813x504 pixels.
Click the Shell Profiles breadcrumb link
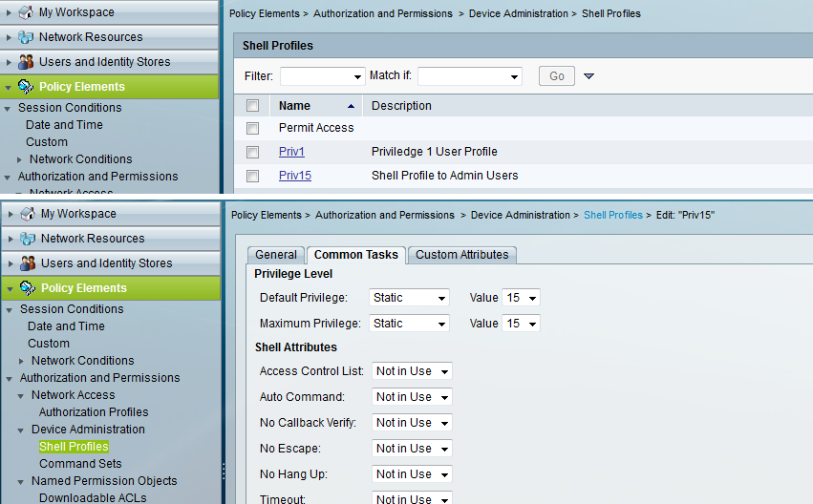click(612, 216)
